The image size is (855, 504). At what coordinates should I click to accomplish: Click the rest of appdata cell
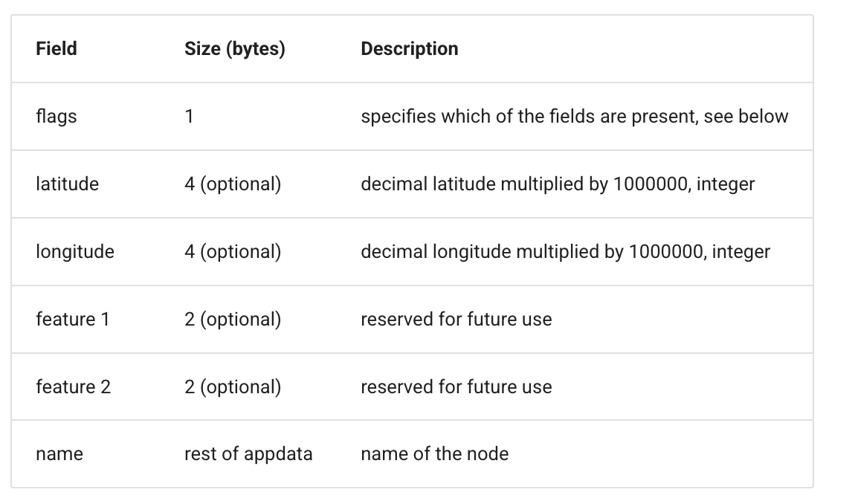248,453
